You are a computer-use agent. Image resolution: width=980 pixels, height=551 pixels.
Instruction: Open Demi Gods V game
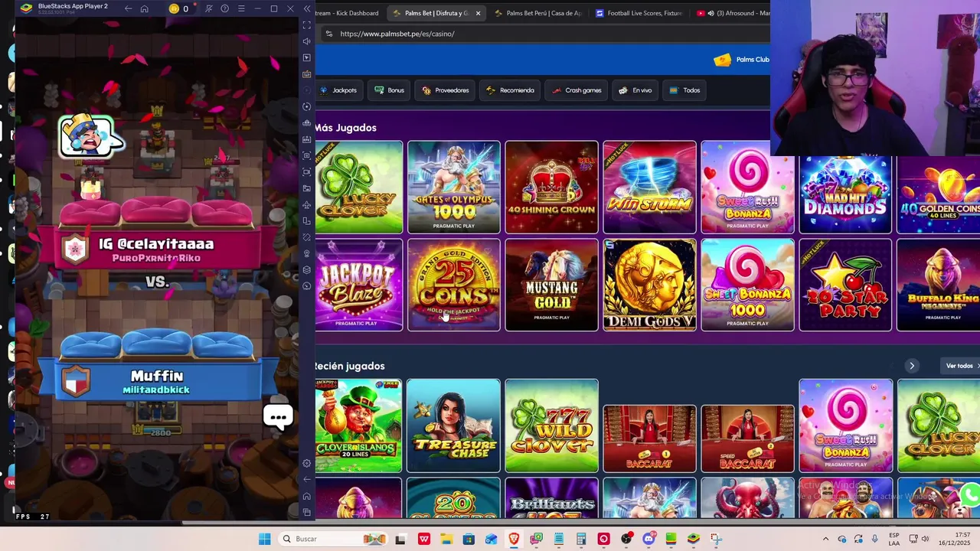(649, 285)
